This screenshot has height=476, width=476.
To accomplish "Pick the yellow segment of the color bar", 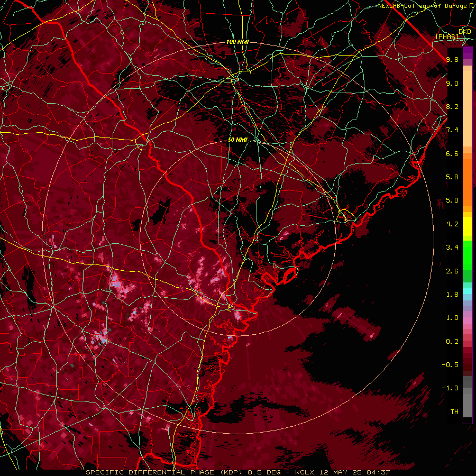I will [467, 226].
